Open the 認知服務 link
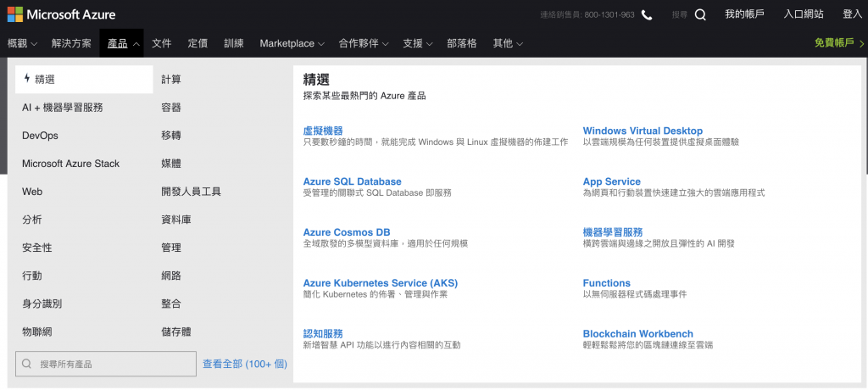 [x=323, y=333]
